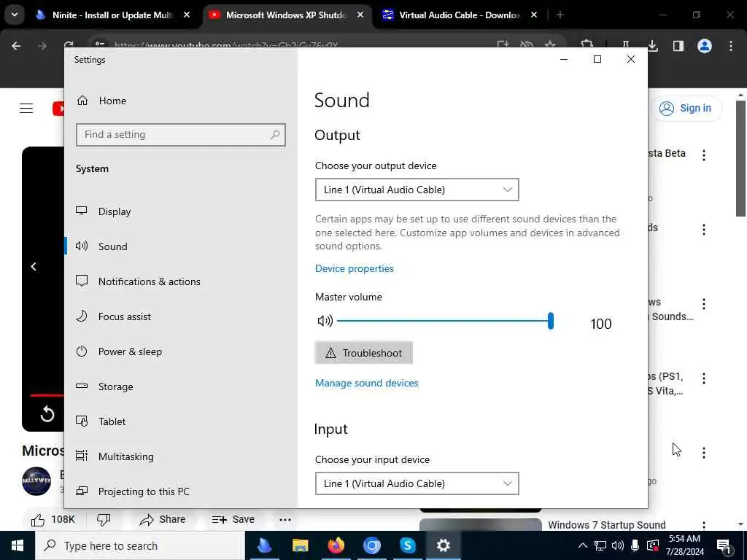
Task: Click the search magnifier in Find a setting
Action: (275, 135)
